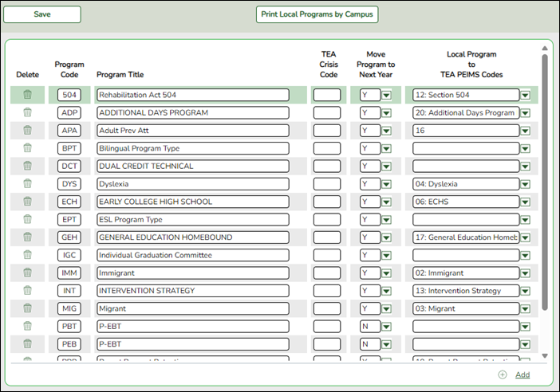Click the Save button
Viewport: 560px width, 392px height.
coord(42,14)
